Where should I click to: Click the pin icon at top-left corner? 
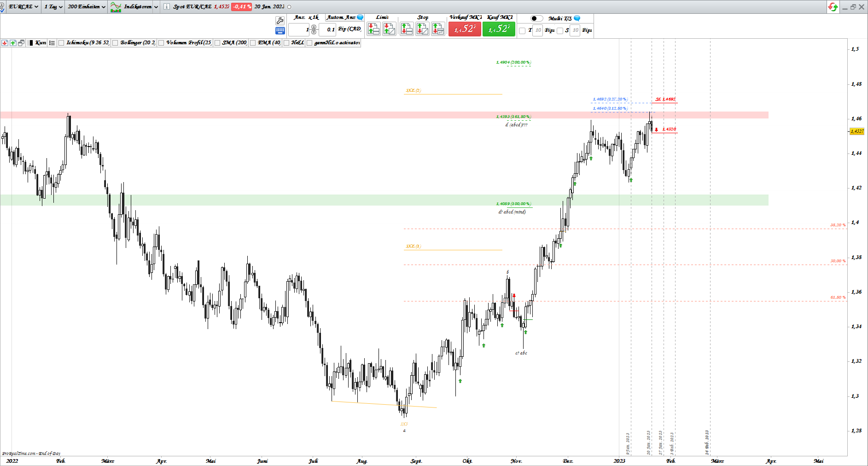click(2, 7)
